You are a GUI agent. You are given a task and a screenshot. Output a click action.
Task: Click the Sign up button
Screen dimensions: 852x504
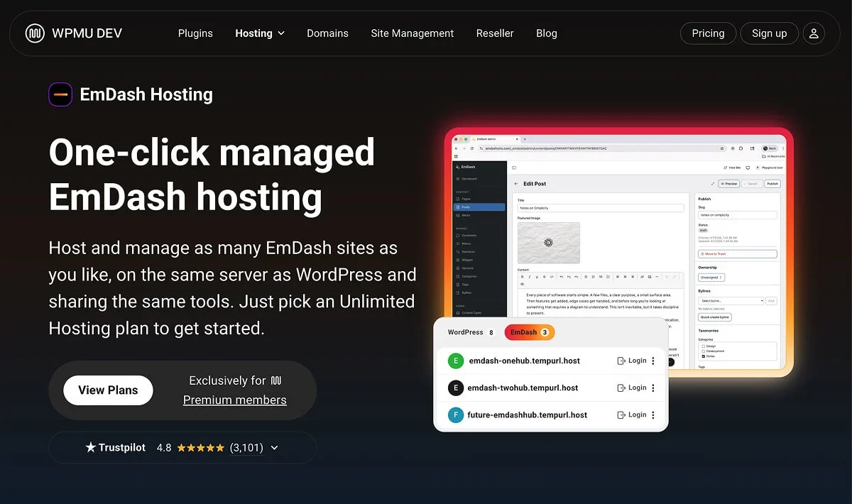(769, 33)
